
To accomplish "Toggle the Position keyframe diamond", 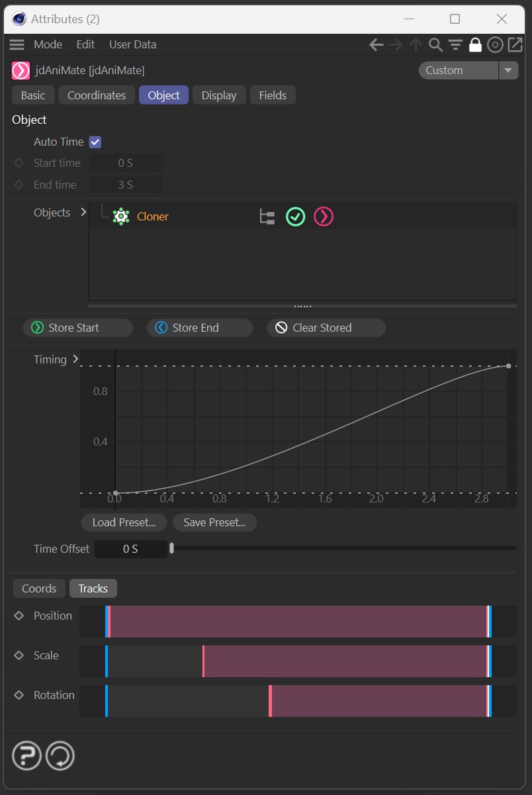I will tap(19, 616).
